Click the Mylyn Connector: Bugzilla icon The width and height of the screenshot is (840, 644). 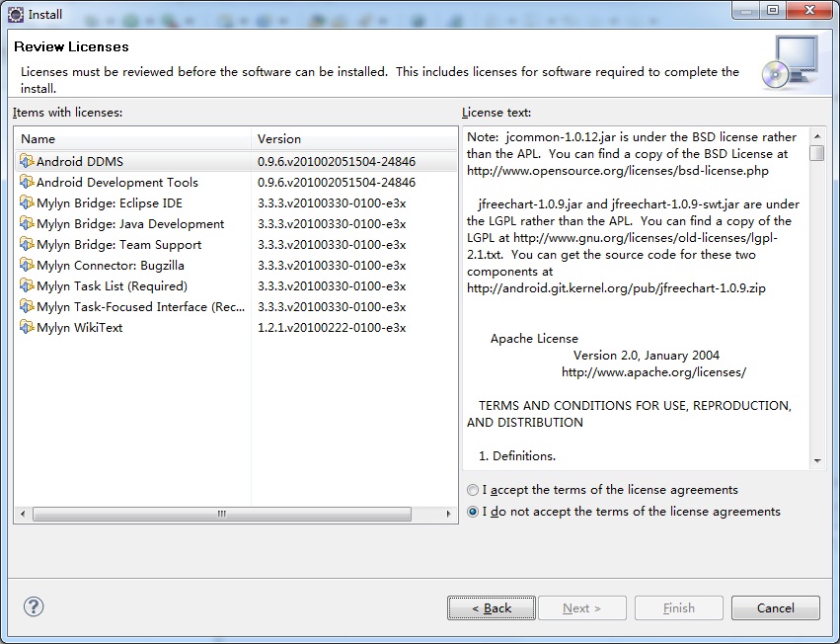[x=27, y=265]
